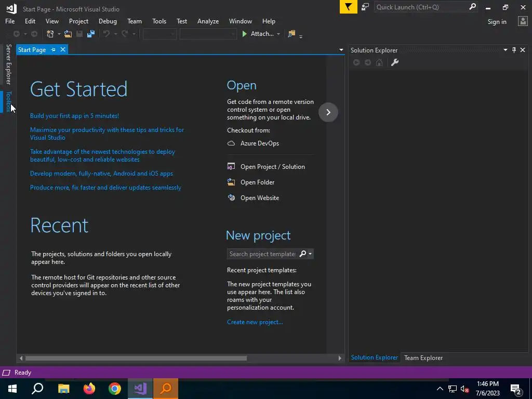The height and width of the screenshot is (399, 532).
Task: Open the toolbar options overflow arrow
Action: [x=301, y=36]
